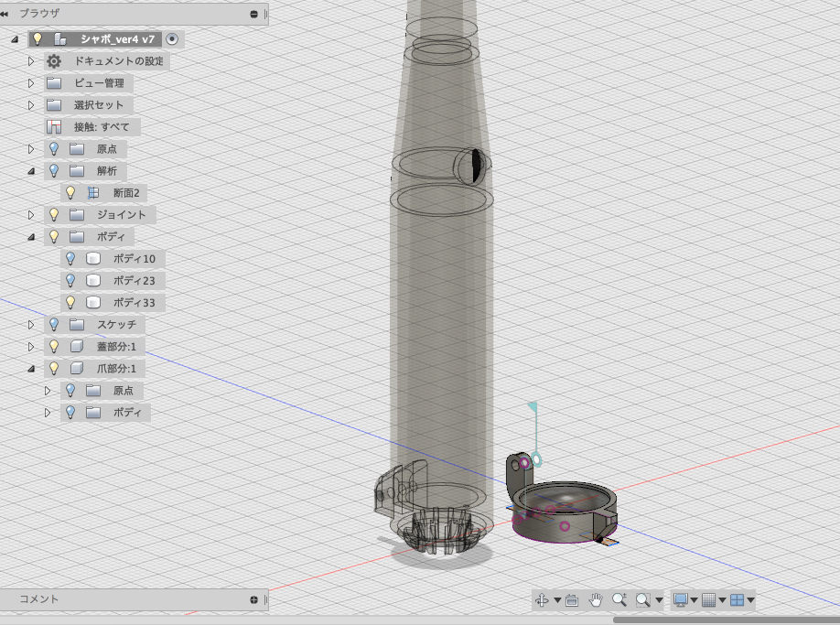Click the component icon of 爪部分:1
Viewport: 840px width, 625px height.
[77, 369]
